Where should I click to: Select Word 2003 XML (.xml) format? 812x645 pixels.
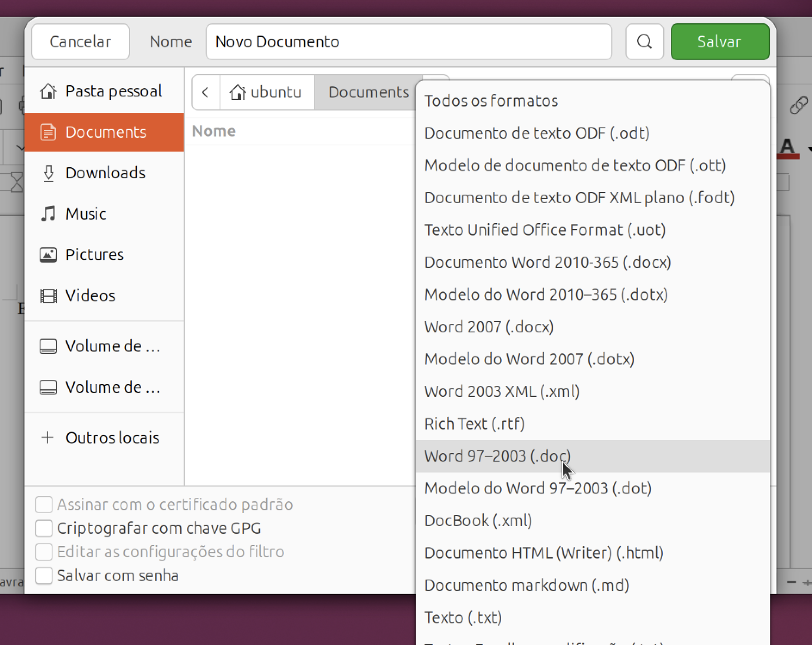coord(592,391)
